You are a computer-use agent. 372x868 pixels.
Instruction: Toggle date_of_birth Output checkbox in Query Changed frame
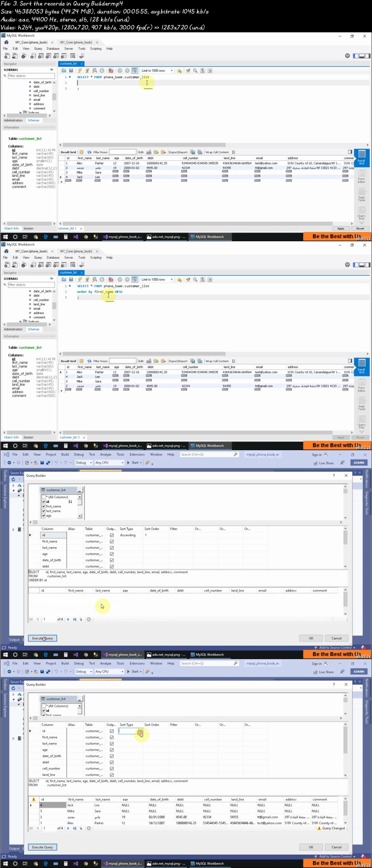(x=112, y=756)
